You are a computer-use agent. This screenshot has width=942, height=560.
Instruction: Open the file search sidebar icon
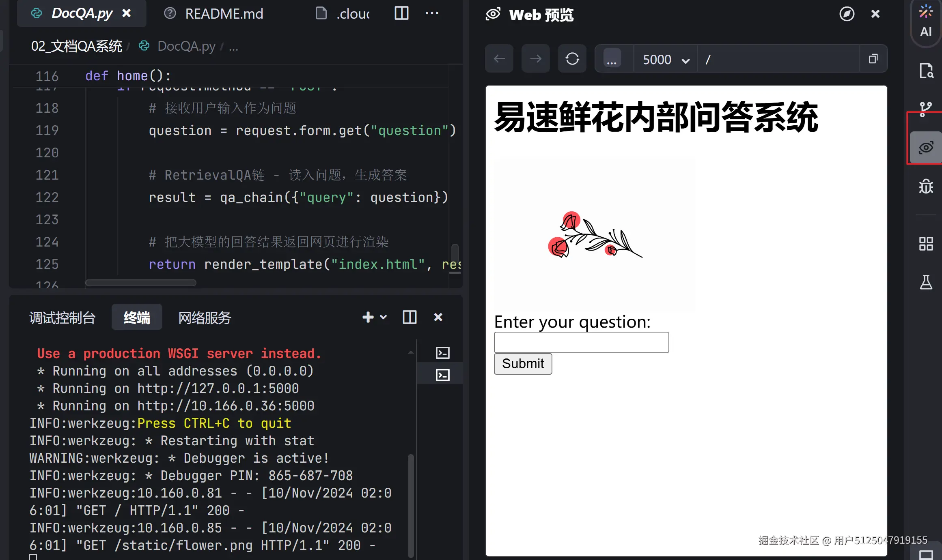point(926,71)
